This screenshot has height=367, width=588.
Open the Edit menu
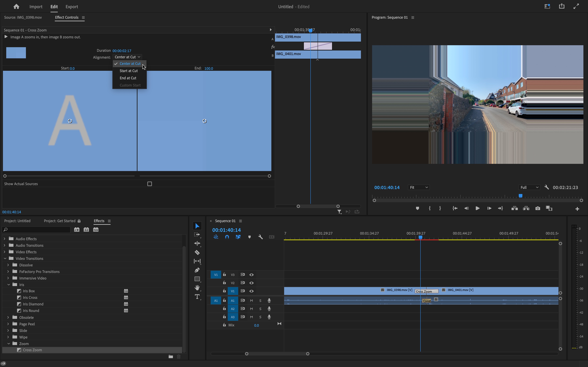(x=54, y=6)
